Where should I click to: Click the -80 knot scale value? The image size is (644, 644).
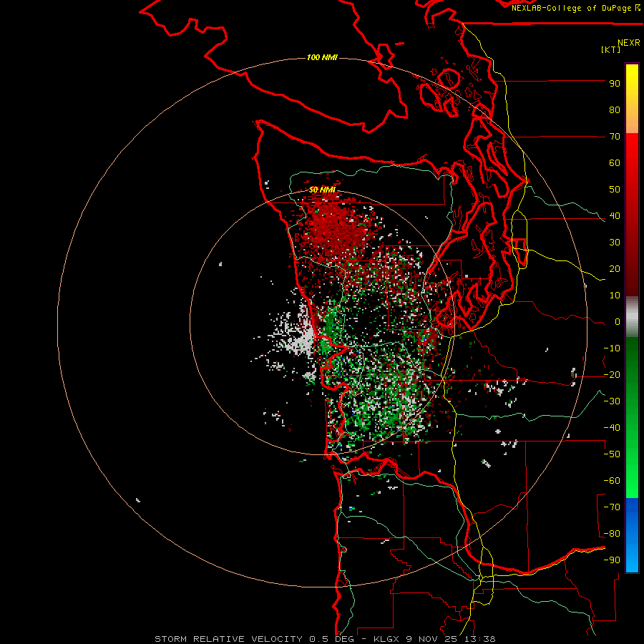pos(612,534)
